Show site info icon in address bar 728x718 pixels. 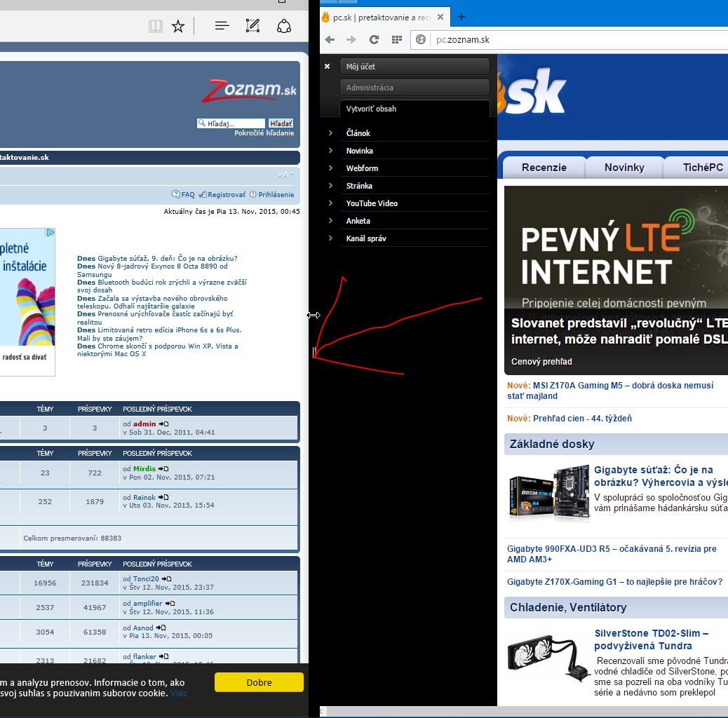point(421,39)
